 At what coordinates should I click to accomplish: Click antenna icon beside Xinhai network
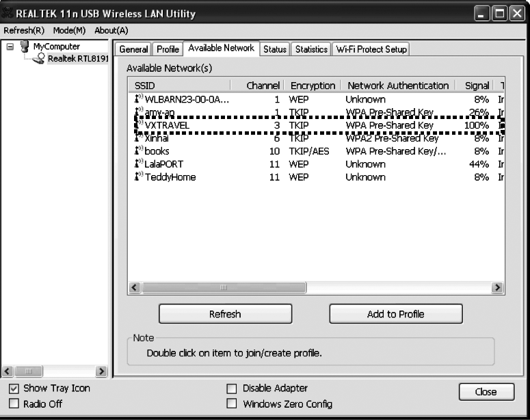point(139,137)
